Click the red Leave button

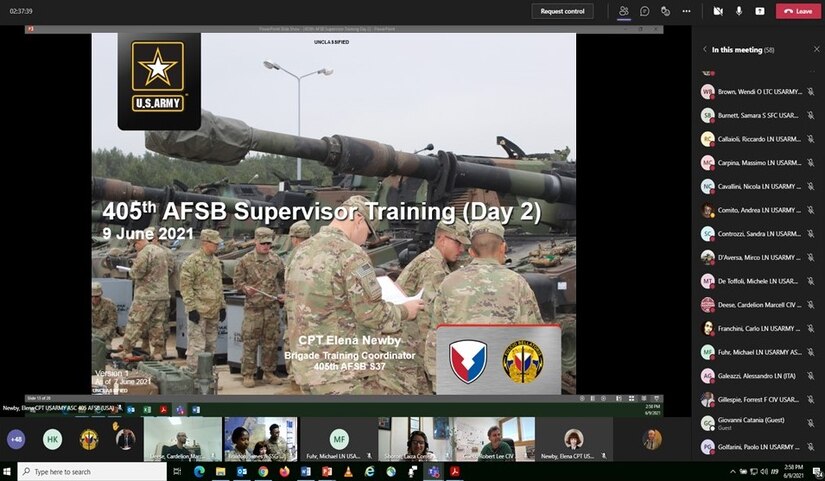coord(797,11)
